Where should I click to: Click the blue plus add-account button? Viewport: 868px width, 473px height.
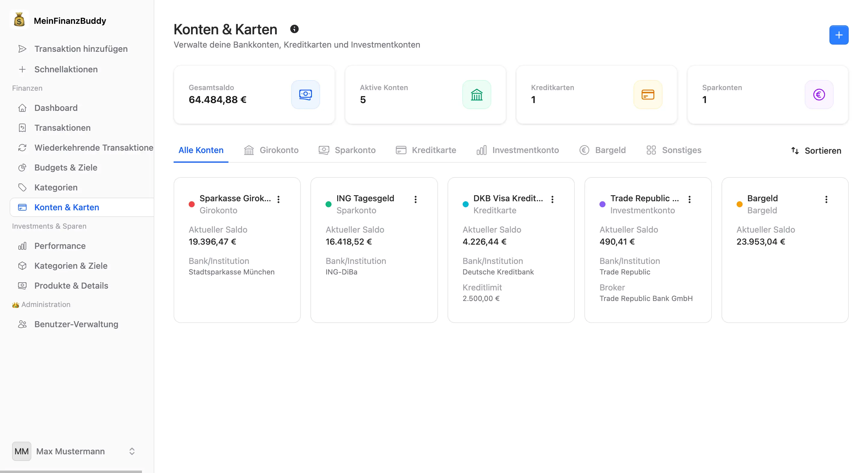(838, 35)
